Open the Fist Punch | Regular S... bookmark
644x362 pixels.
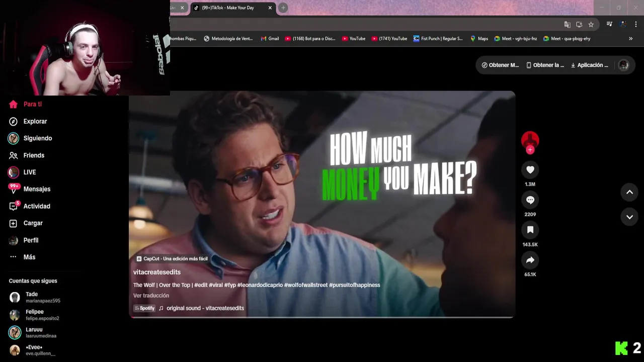(x=438, y=39)
